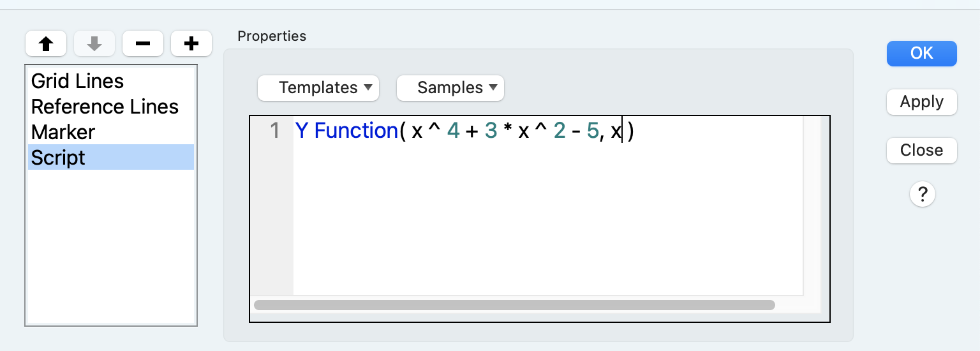Select Reference Lines in the list
The height and width of the screenshot is (351, 980).
click(x=105, y=107)
